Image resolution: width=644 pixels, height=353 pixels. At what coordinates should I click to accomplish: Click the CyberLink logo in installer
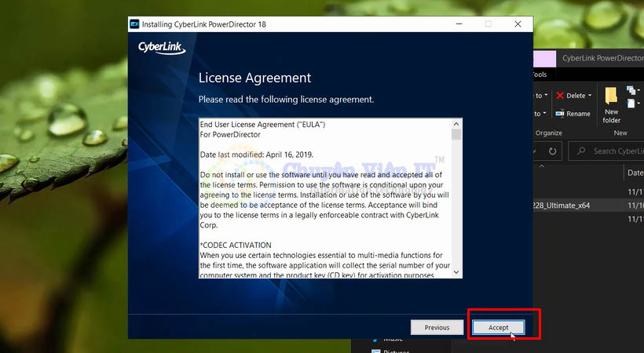click(162, 48)
